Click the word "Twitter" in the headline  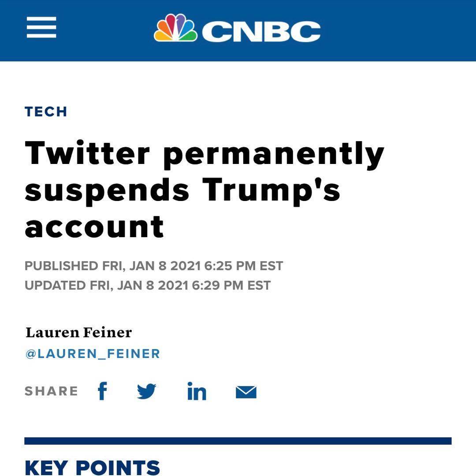[x=87, y=153]
